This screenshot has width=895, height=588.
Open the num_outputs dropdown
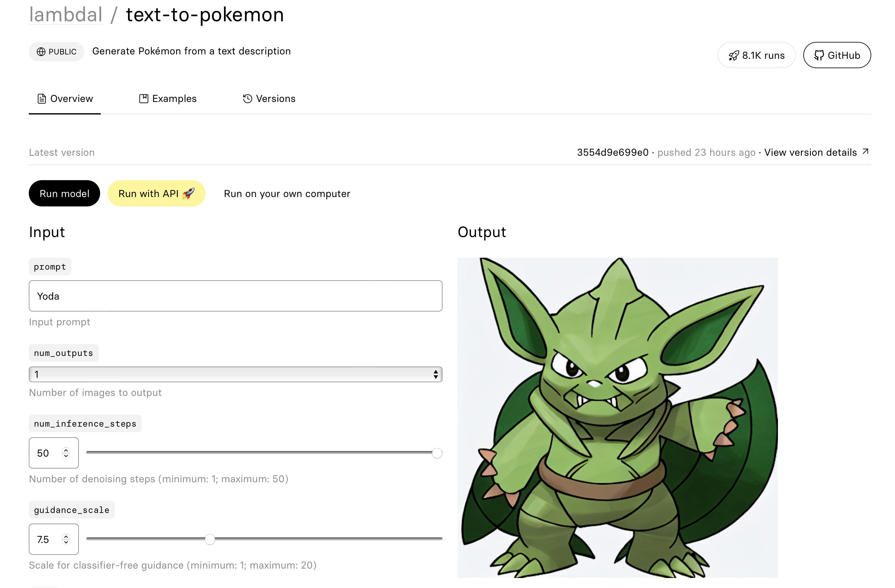(x=235, y=374)
